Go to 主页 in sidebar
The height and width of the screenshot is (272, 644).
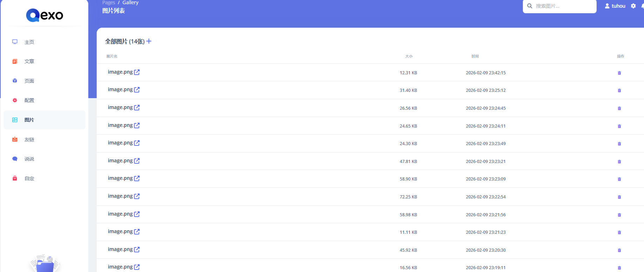click(29, 42)
